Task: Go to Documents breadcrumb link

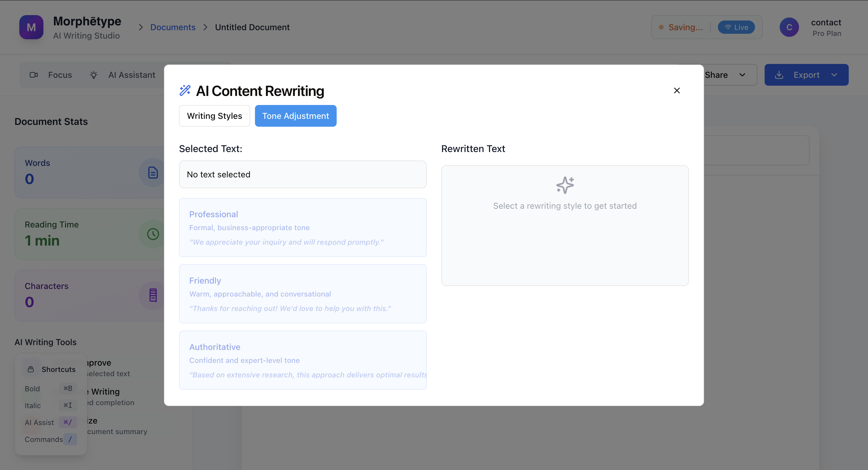Action: coord(172,27)
